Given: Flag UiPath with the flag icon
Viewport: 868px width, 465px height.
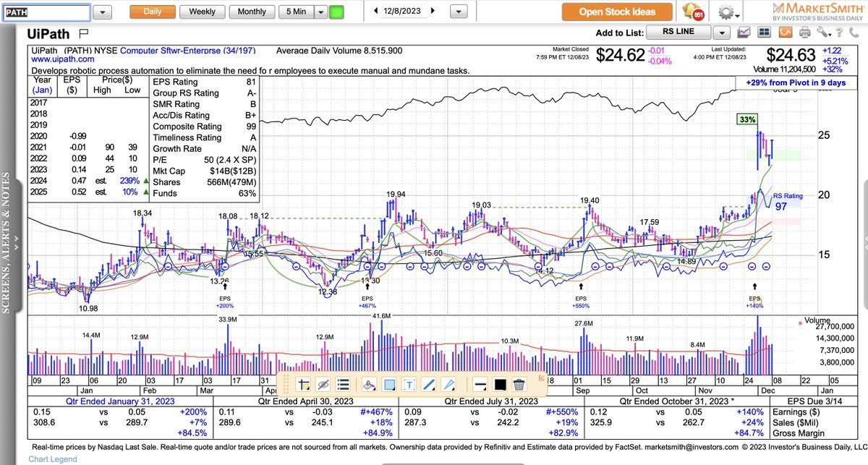Looking at the screenshot, I should tap(83, 33).
